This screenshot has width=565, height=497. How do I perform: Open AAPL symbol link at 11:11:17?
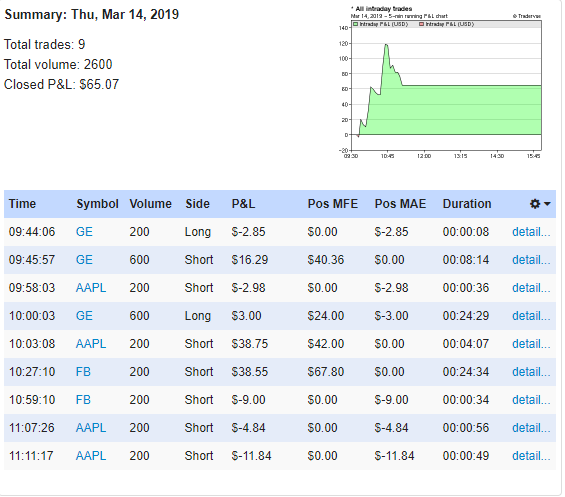[91, 456]
